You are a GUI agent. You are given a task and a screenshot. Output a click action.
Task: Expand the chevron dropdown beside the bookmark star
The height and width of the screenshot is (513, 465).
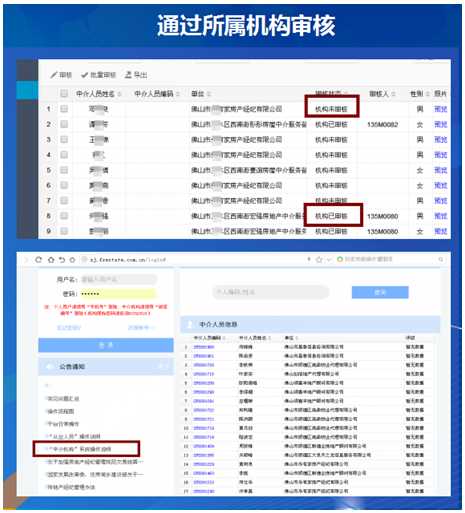328,260
